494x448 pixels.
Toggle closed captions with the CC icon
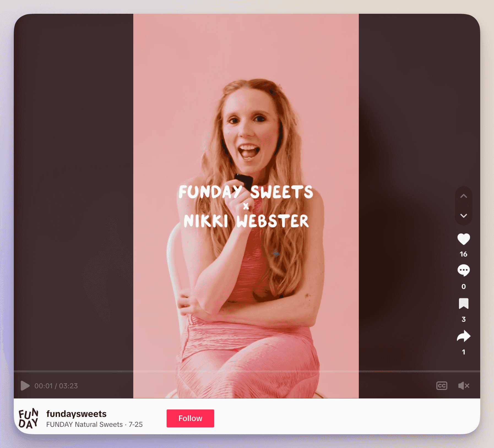point(442,386)
